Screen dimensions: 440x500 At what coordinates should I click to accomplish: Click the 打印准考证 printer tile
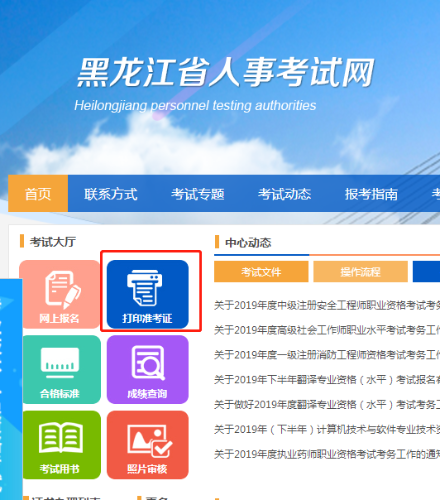(x=148, y=294)
